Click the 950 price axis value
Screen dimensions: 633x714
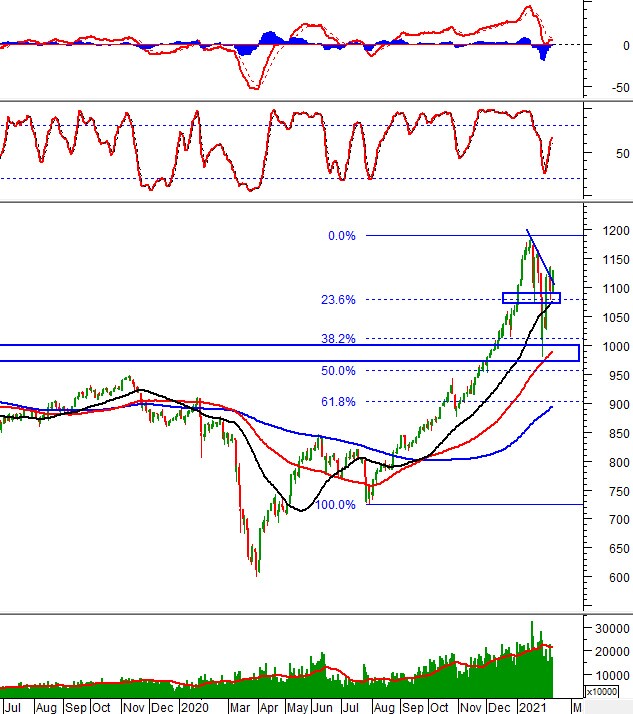(x=619, y=376)
